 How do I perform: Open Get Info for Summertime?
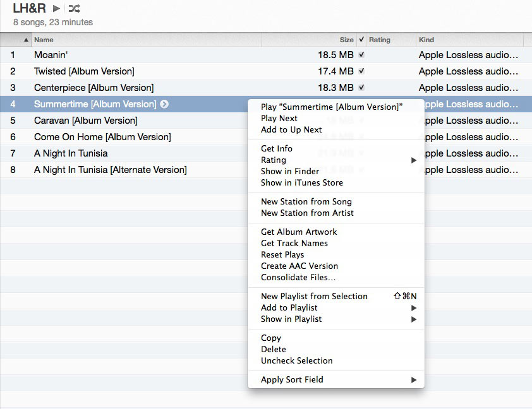point(277,148)
